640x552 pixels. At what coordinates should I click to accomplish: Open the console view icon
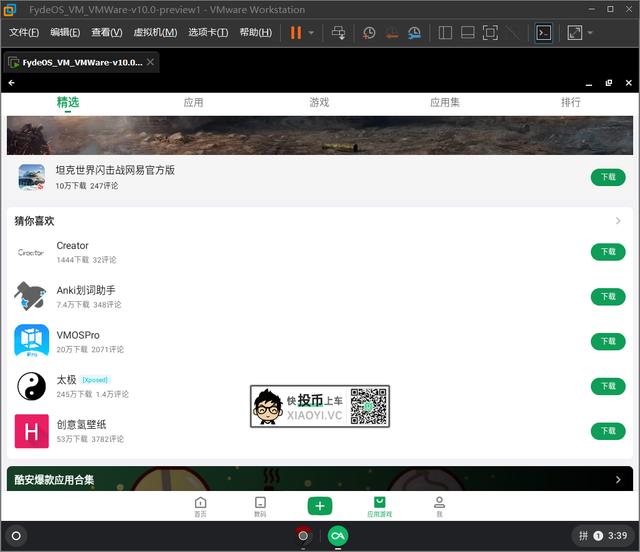coord(544,33)
